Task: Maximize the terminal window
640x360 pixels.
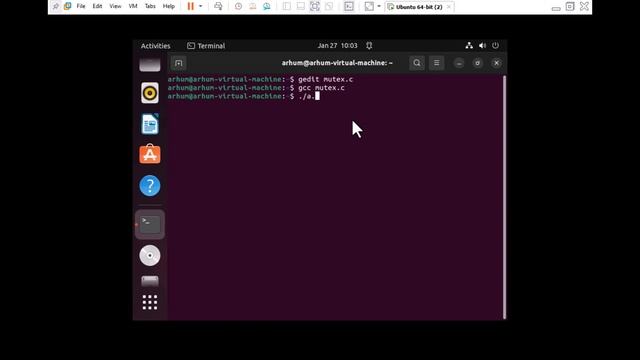Action: click(478, 63)
